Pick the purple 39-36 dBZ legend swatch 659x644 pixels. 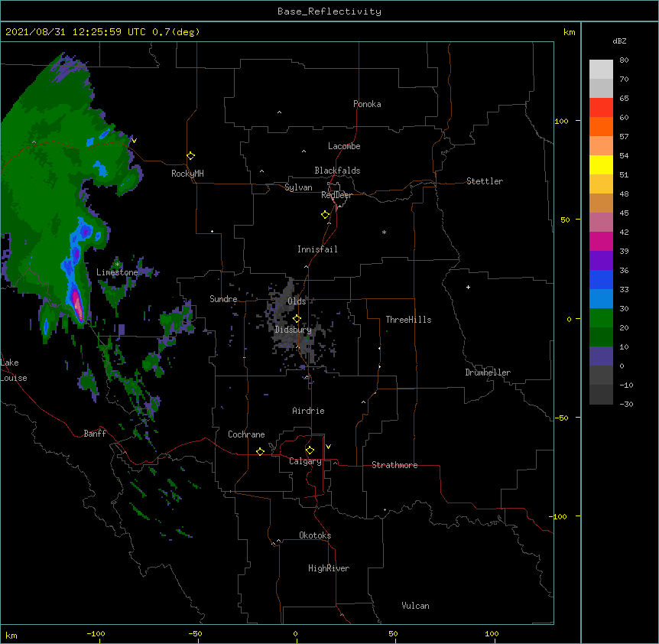601,261
